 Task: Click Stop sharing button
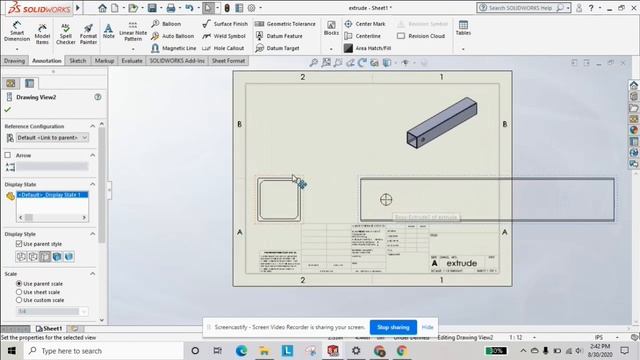click(393, 327)
